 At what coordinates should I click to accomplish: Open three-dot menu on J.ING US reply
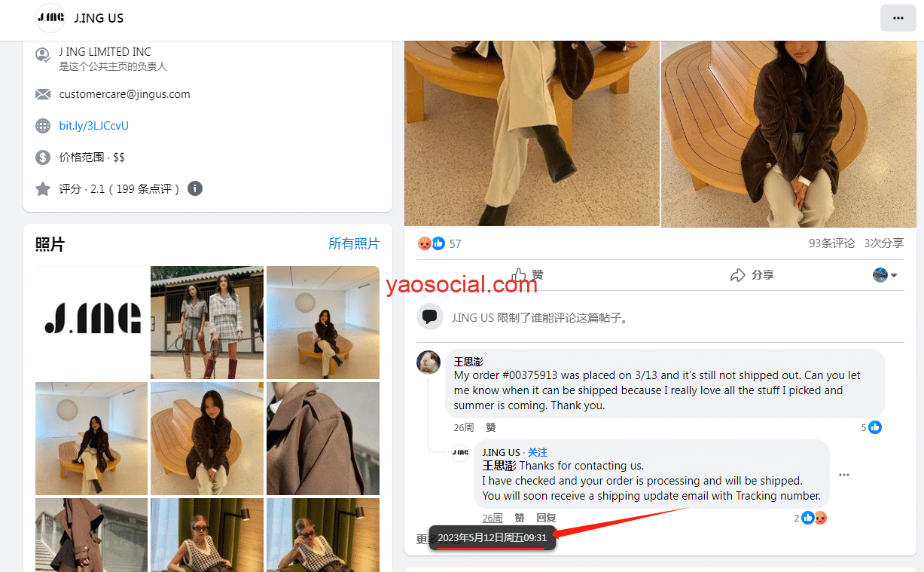(843, 475)
